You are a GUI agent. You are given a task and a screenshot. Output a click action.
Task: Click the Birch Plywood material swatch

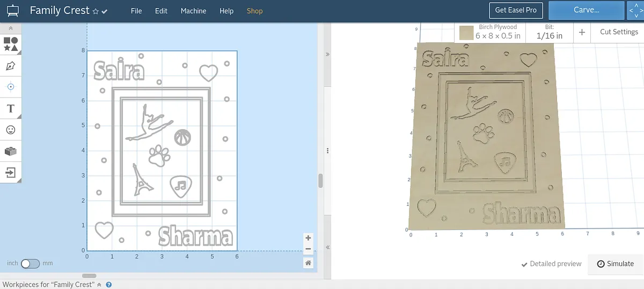pos(466,33)
